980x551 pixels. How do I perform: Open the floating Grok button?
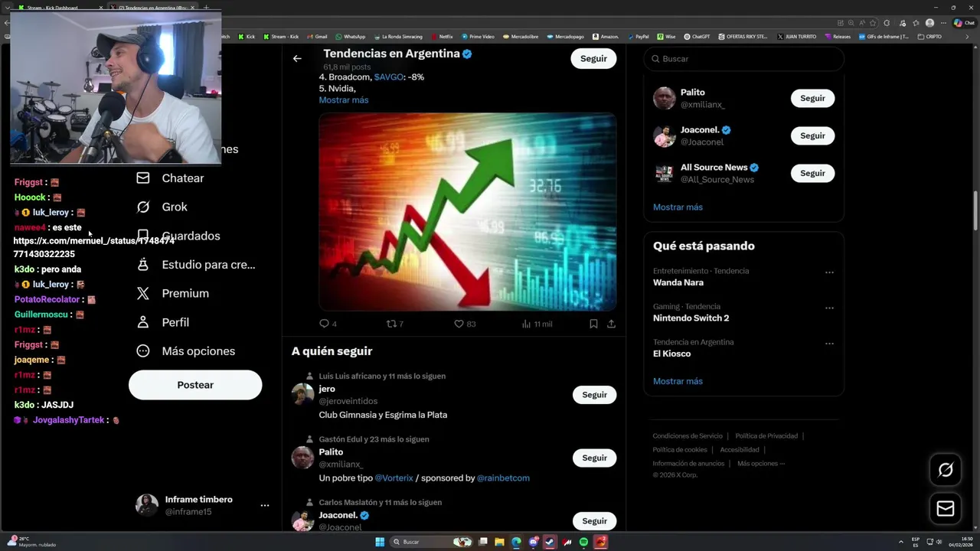(946, 470)
